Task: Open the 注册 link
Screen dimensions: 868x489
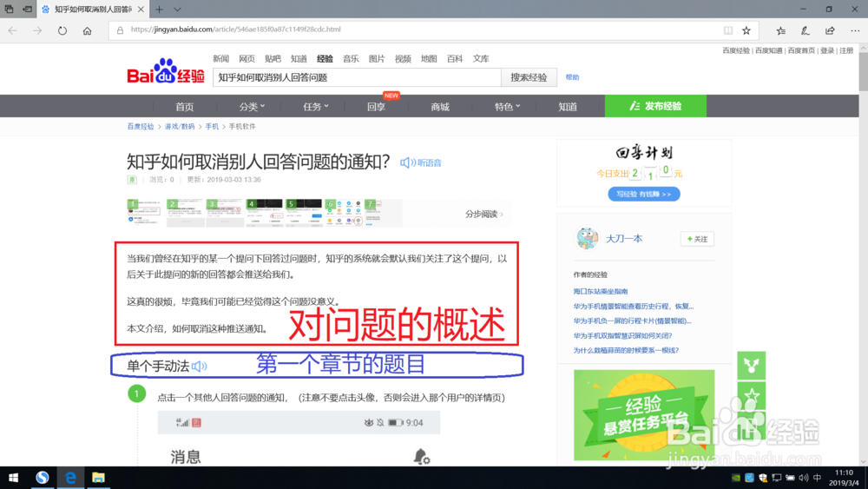Action: [846, 50]
